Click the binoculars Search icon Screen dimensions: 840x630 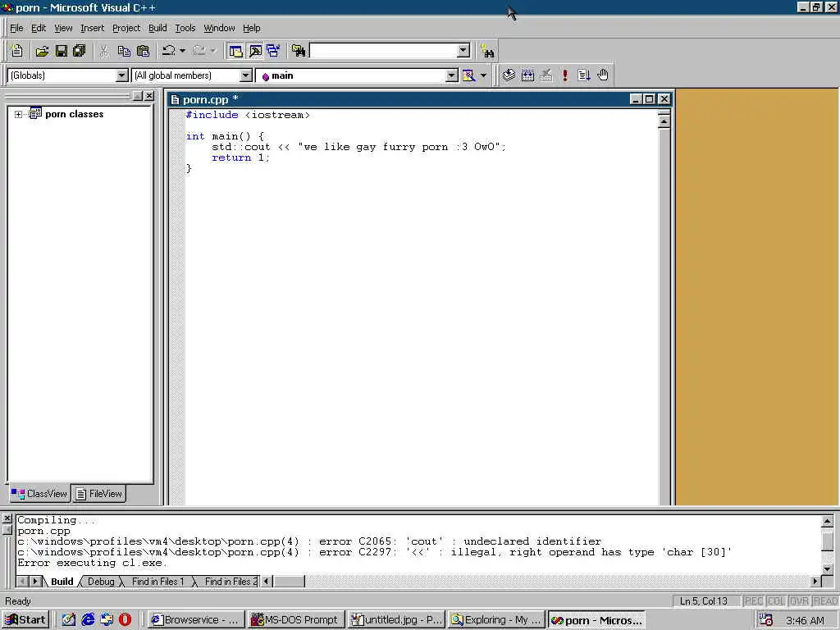click(487, 52)
